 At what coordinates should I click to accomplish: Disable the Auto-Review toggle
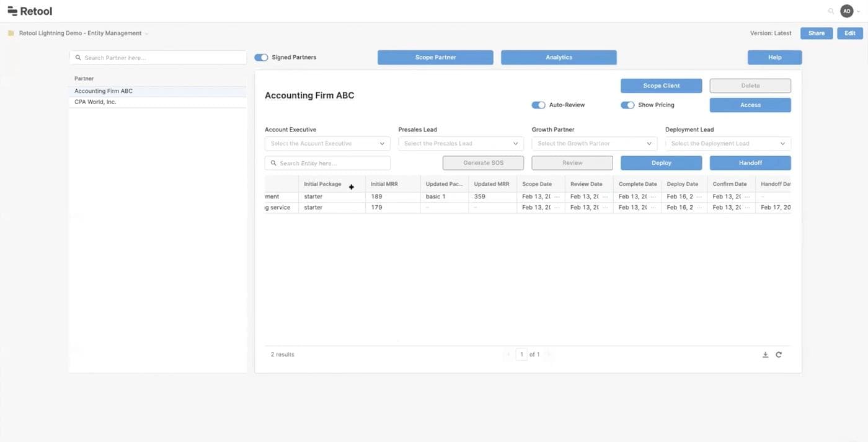click(538, 105)
